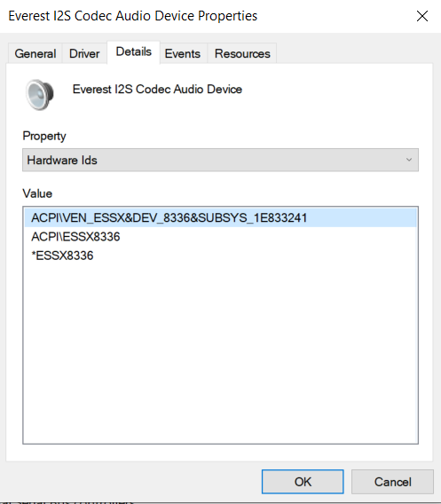Switch to the General tab
The height and width of the screenshot is (504, 441).
coord(35,53)
